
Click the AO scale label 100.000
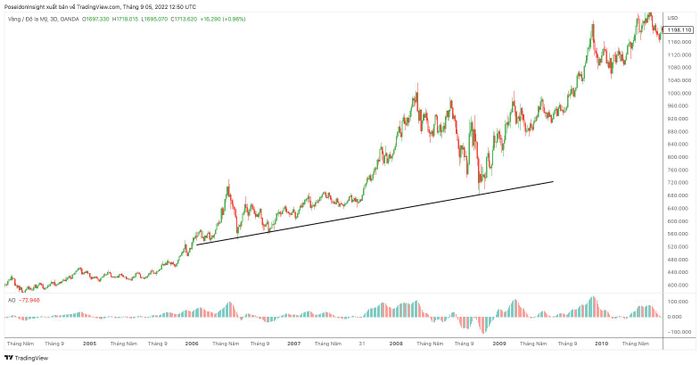click(x=679, y=302)
